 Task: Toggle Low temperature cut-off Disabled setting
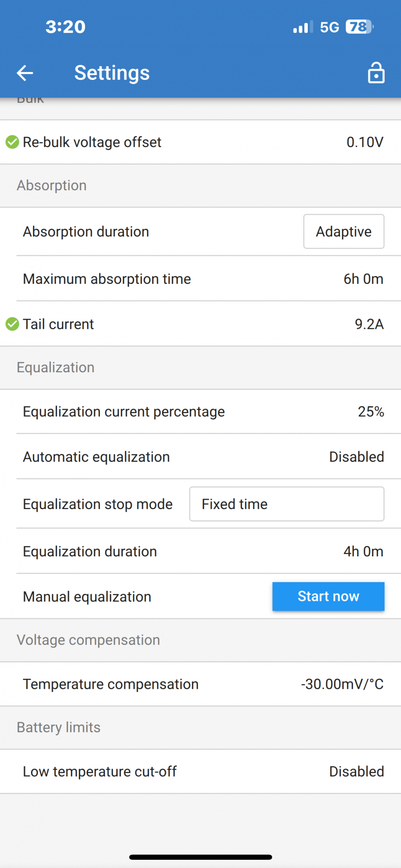356,772
